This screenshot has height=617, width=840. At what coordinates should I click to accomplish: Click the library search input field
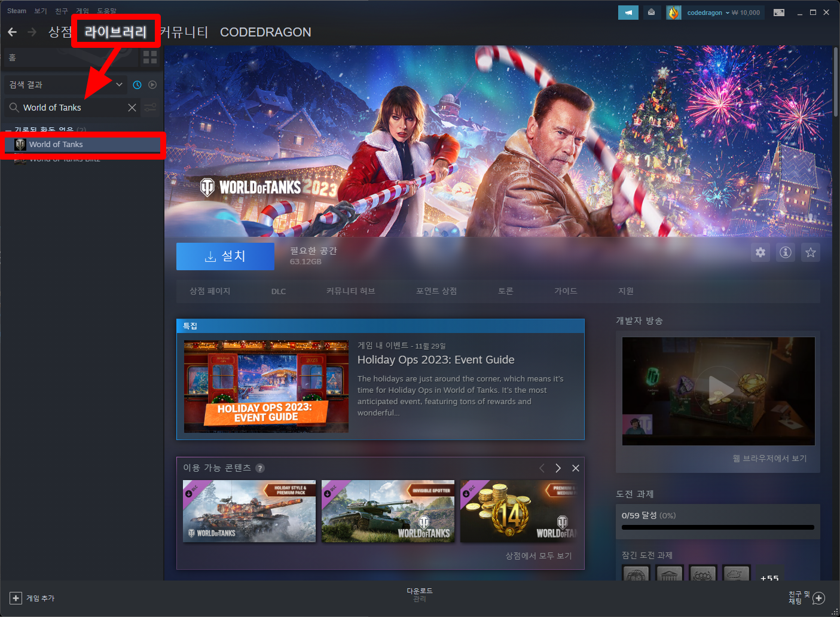point(73,108)
